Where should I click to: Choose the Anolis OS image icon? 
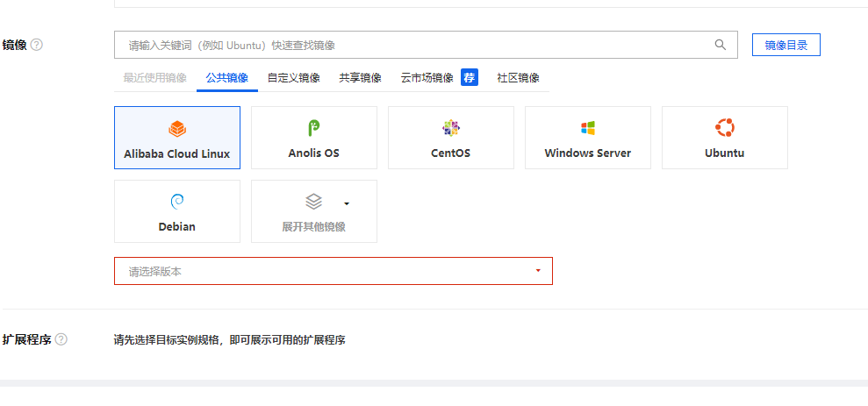click(x=313, y=129)
